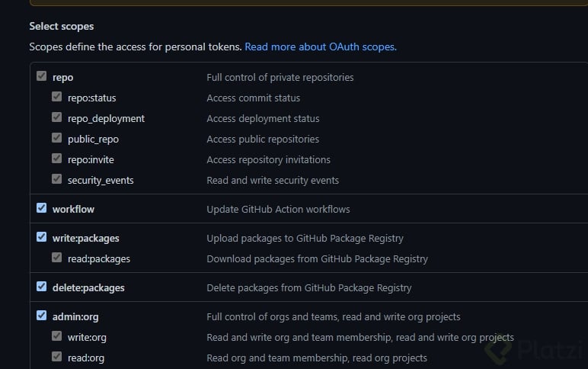Image resolution: width=588 pixels, height=369 pixels.
Task: Toggle the repo:status checkbox
Action: tap(56, 98)
